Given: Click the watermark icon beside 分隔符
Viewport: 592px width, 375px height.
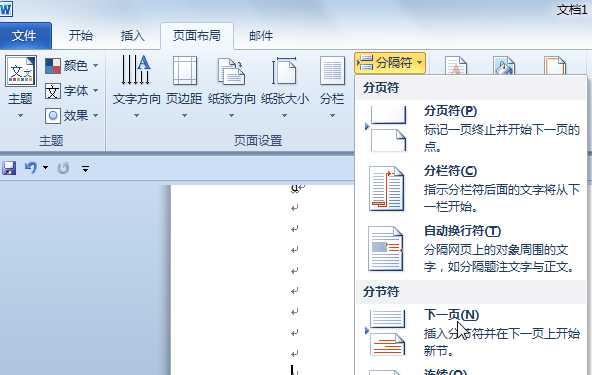Looking at the screenshot, I should pos(456,65).
